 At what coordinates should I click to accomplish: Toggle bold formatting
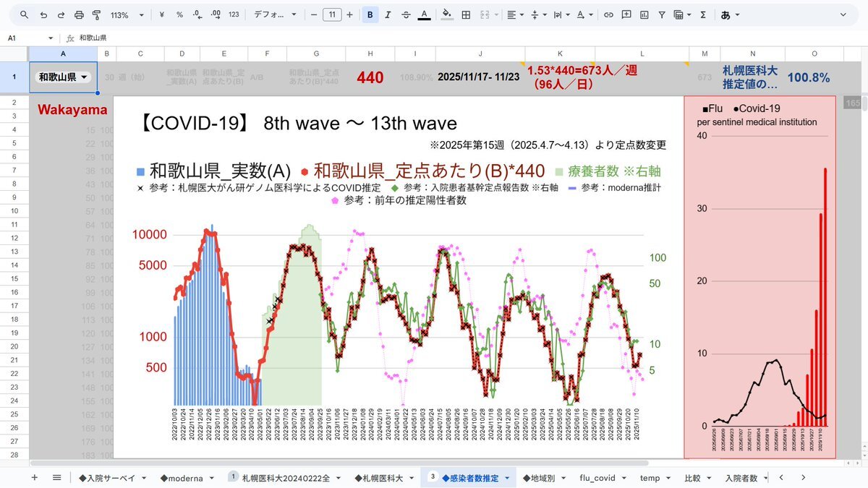(x=370, y=14)
